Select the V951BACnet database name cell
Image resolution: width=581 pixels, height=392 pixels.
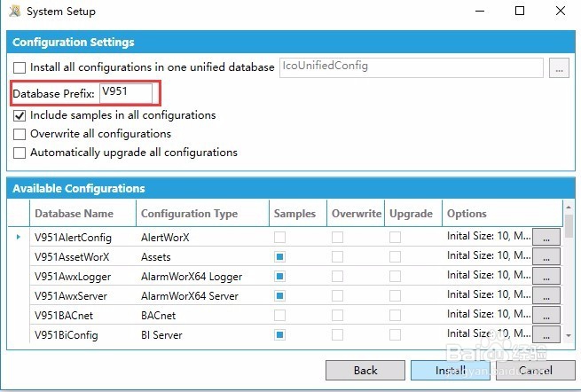click(x=83, y=316)
